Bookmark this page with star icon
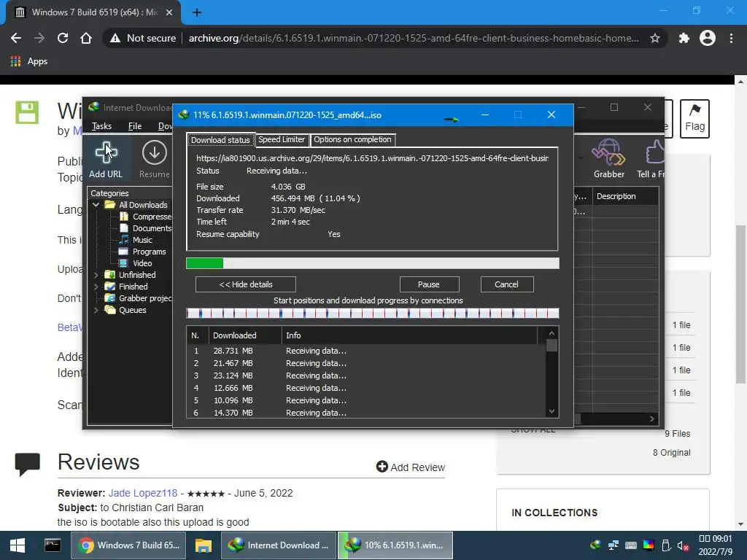 [x=655, y=38]
